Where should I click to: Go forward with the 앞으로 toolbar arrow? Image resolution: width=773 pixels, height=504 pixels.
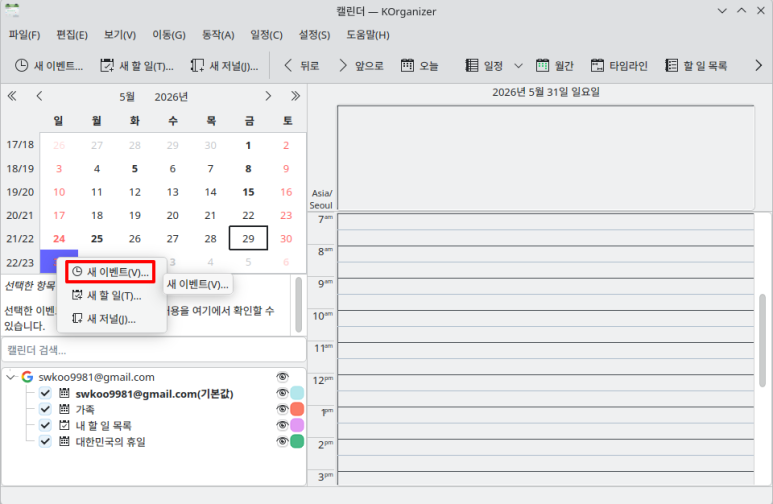(361, 66)
